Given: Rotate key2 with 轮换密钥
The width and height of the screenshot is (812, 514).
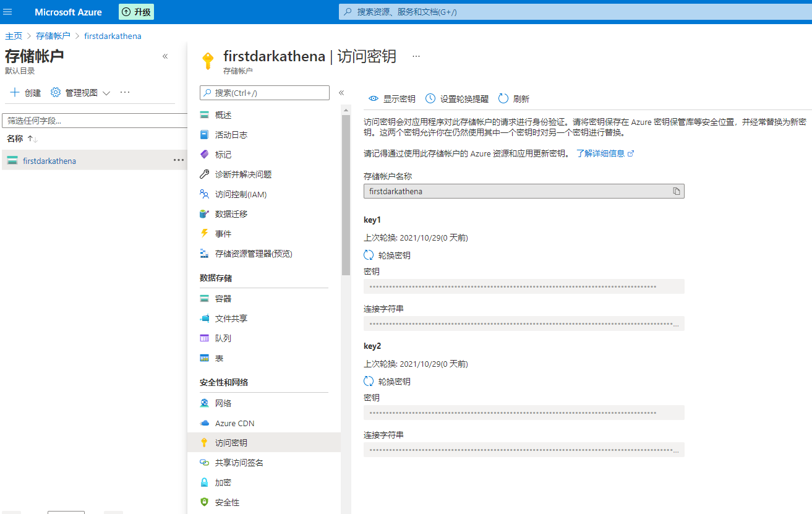Looking at the screenshot, I should pyautogui.click(x=387, y=382).
